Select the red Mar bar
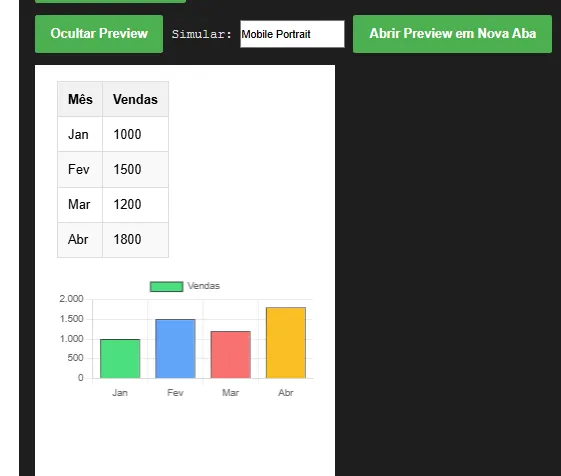Screen dimensions: 561x476 point(230,355)
